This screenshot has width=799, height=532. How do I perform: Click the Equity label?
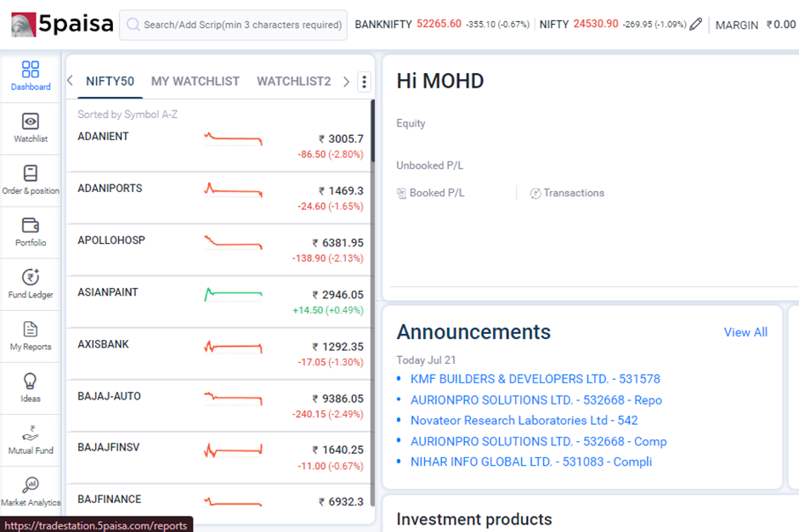tap(411, 123)
